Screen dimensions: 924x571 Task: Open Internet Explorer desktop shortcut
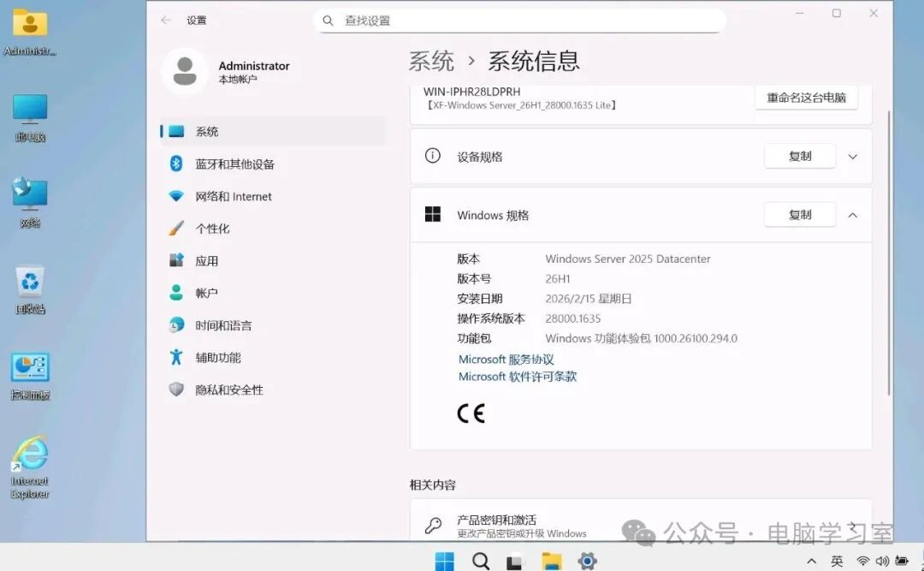pos(30,456)
